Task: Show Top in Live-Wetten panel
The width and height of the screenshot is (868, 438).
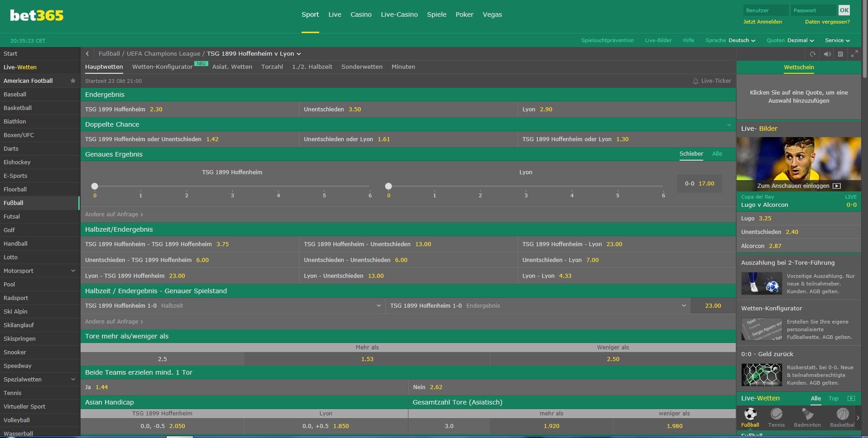Action: (x=833, y=399)
